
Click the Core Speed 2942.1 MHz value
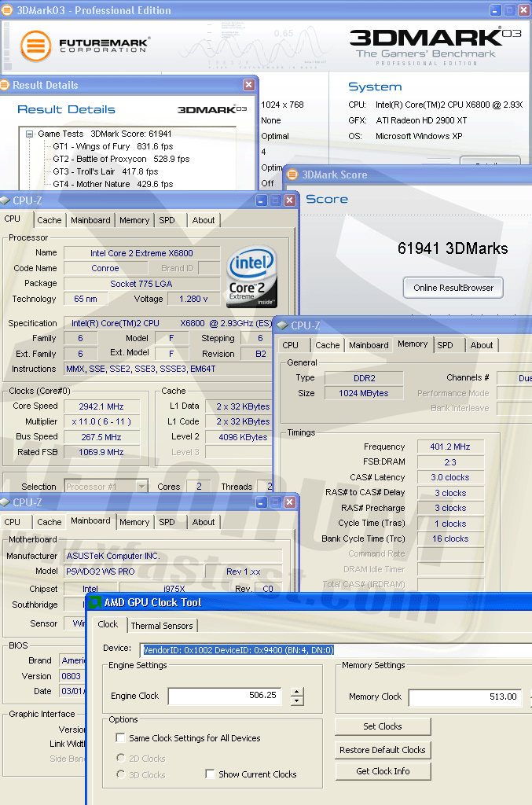click(x=101, y=406)
